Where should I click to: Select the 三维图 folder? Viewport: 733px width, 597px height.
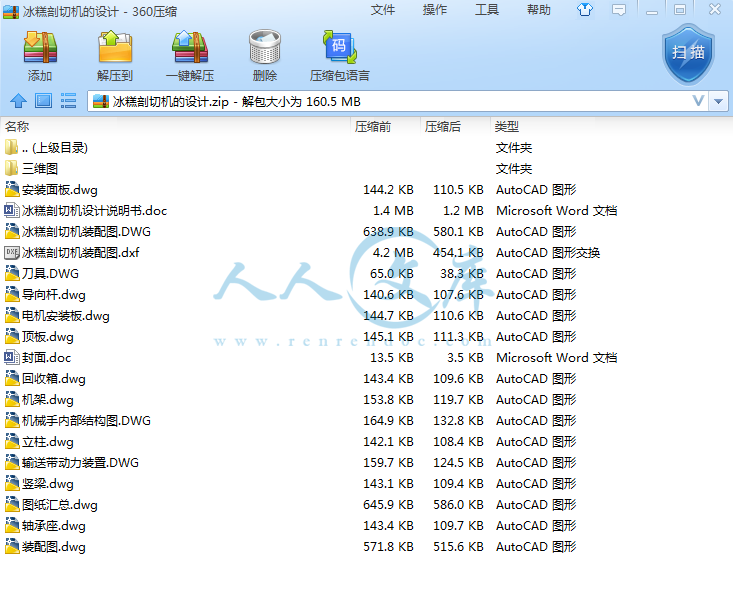(40, 169)
